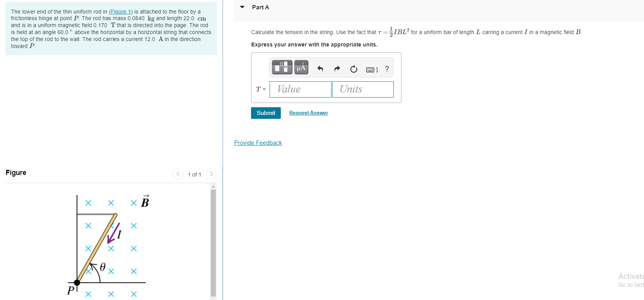Image resolution: width=644 pixels, height=300 pixels.
Task: Go to the next figure
Action: coord(211,174)
